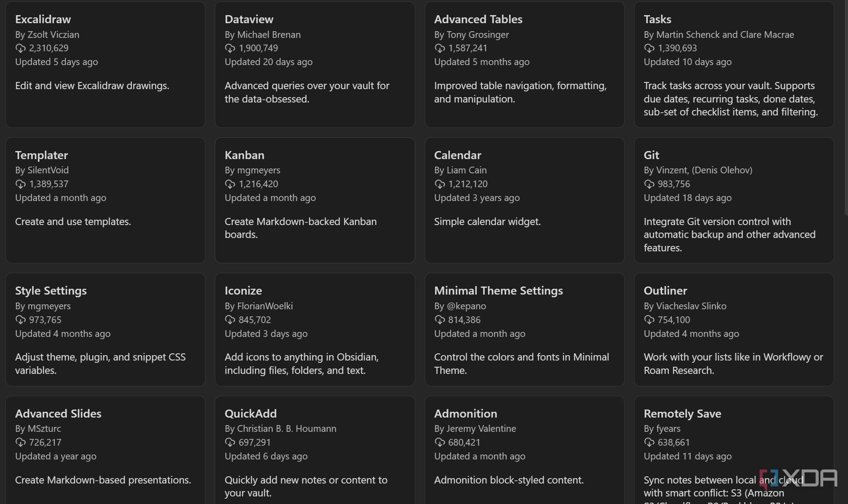Click author text 'By FlorianWoelki'
Viewport: 848px width, 504px height.
(x=258, y=306)
